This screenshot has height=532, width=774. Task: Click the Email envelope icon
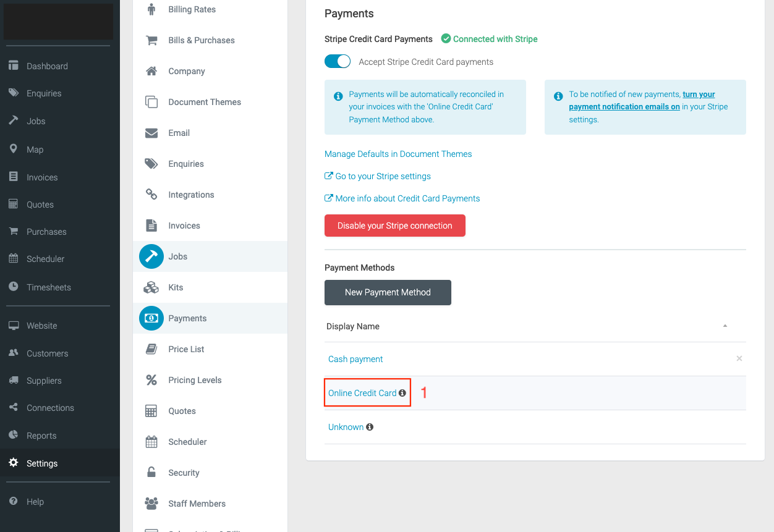[151, 133]
